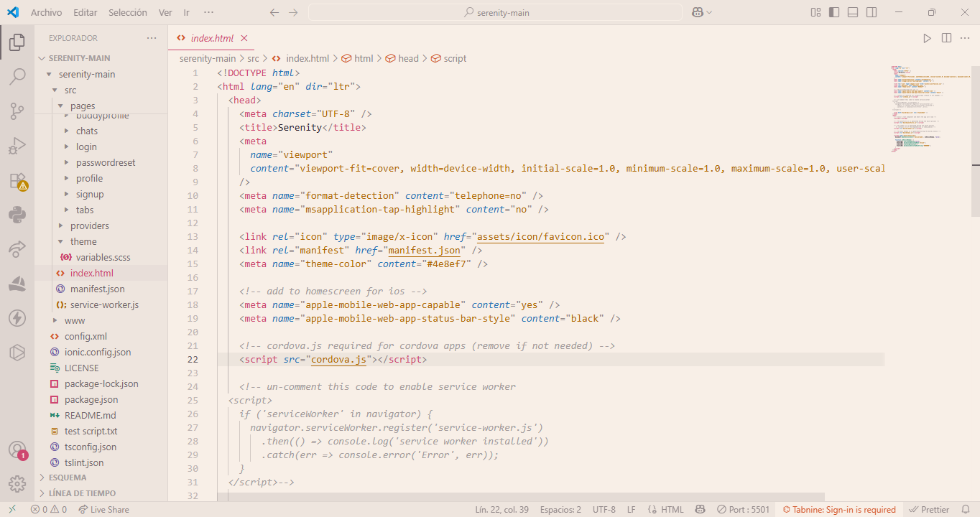The image size is (980, 517).
Task: Click the editor vertical scrollbar
Action: (x=975, y=140)
